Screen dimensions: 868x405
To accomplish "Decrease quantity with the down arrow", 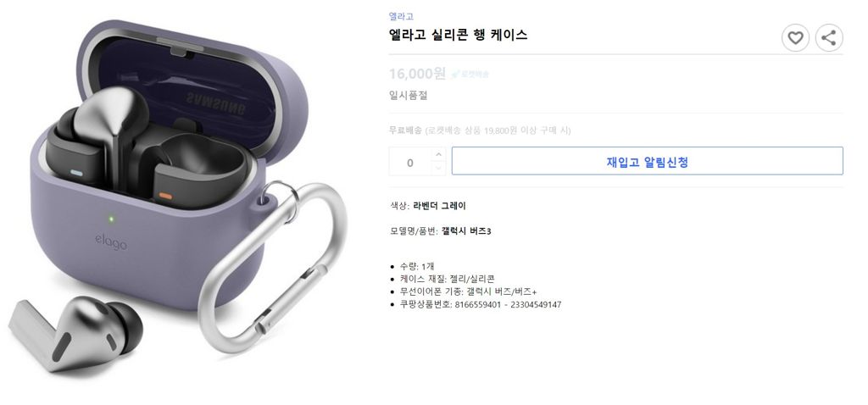I will tap(438, 168).
